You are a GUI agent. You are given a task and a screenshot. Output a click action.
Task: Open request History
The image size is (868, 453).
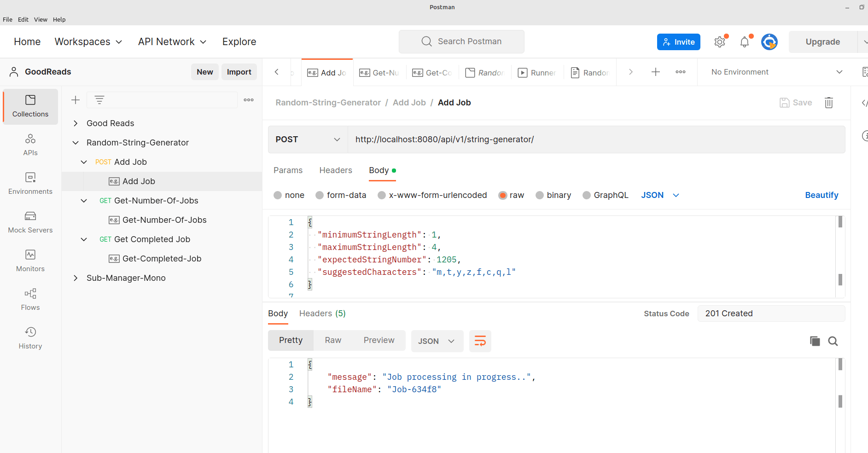coord(30,338)
